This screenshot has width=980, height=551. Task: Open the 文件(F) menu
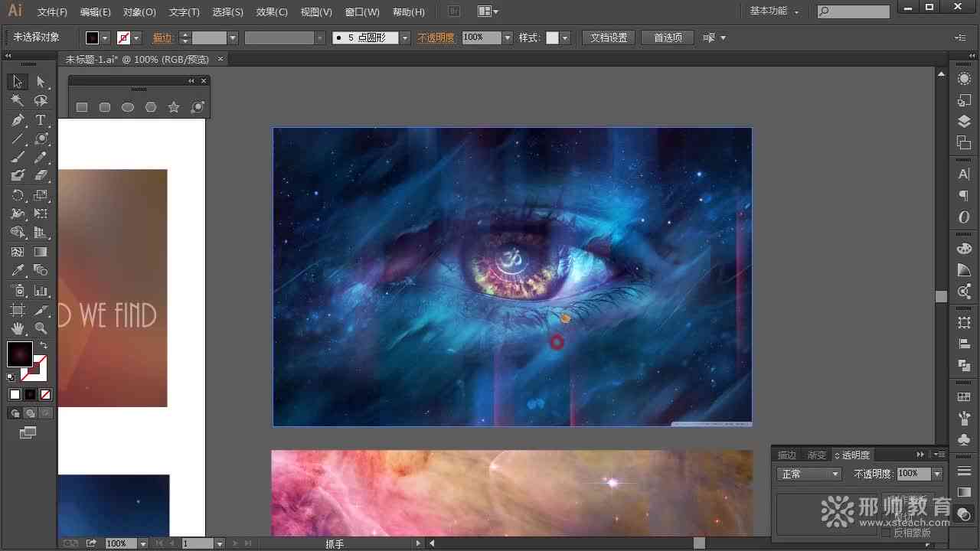(x=52, y=12)
